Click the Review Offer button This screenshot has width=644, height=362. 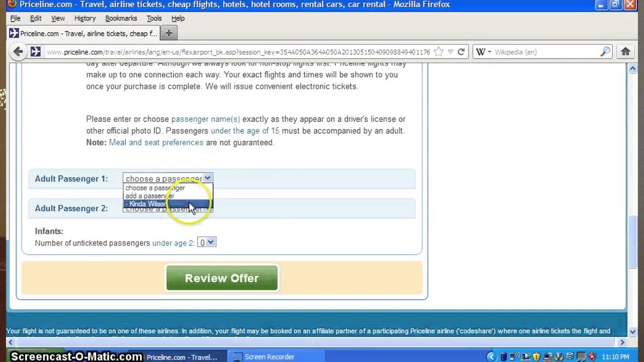pos(222,278)
